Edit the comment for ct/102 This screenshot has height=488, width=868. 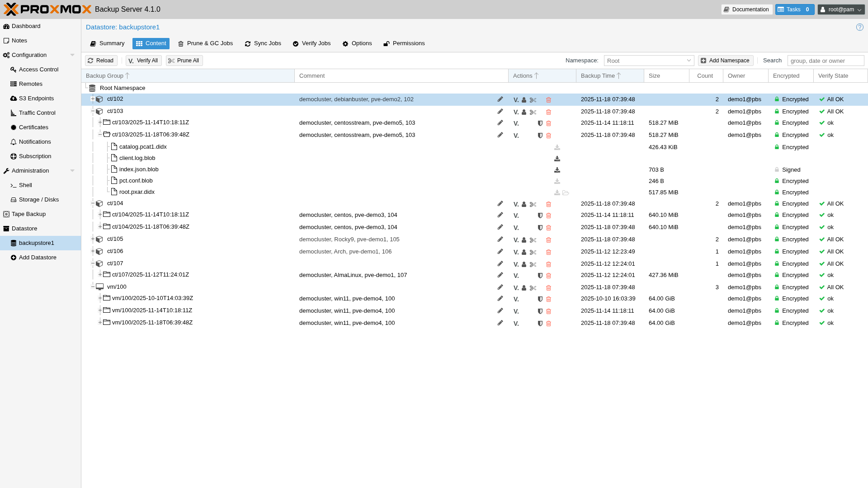[x=500, y=99]
